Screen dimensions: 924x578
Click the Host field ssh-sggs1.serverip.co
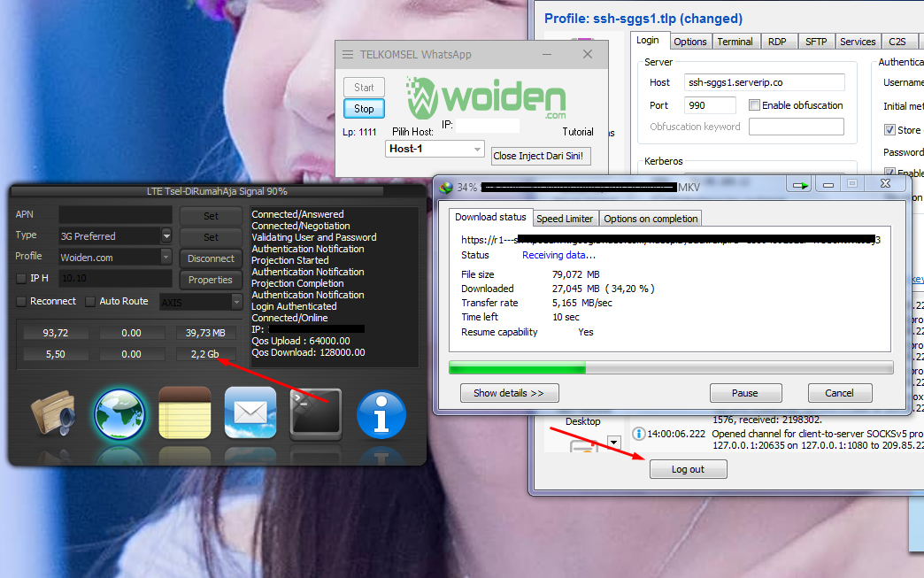click(x=765, y=82)
